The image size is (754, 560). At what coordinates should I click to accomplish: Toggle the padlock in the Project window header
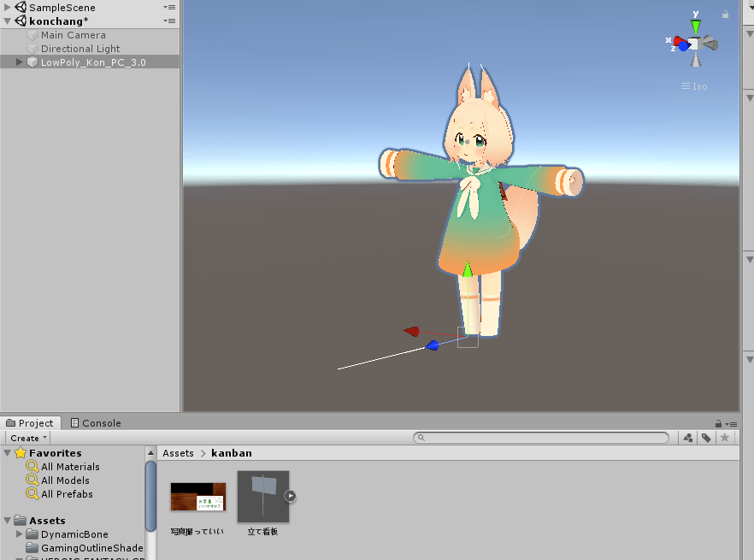pos(717,423)
